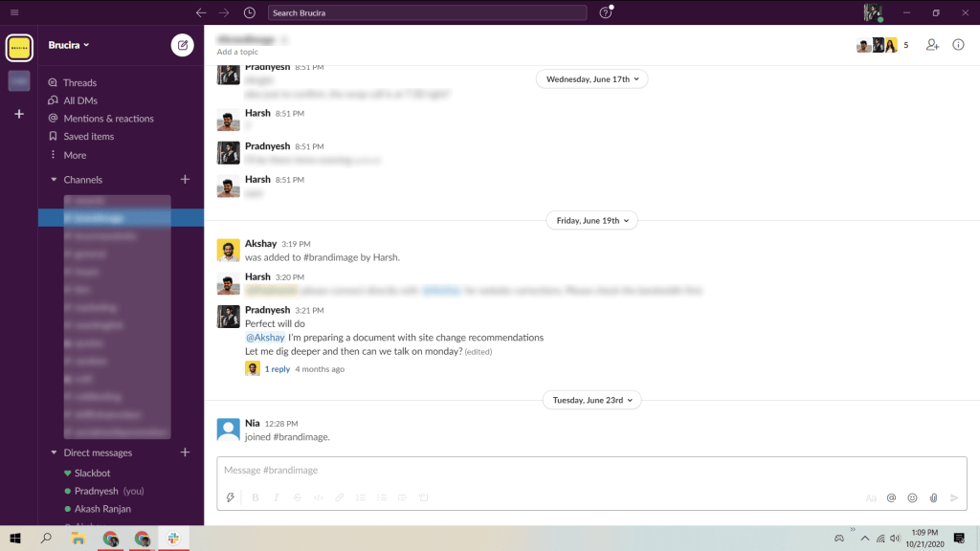Toggle bold formatting
Viewport: 980px width, 551px height.
point(255,497)
